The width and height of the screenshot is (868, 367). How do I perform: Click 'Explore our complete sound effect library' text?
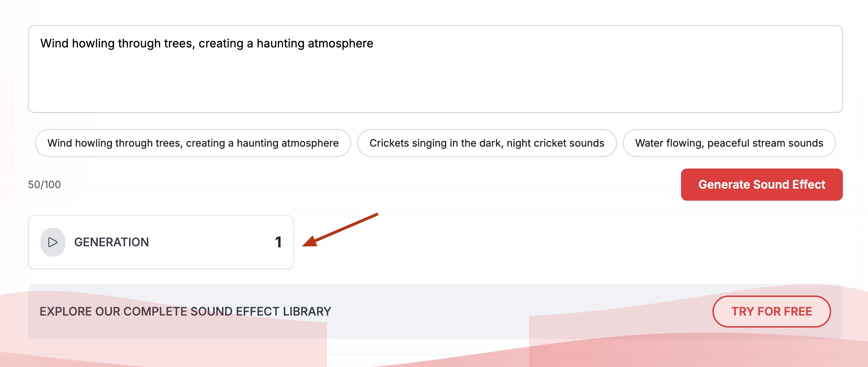[x=185, y=312]
